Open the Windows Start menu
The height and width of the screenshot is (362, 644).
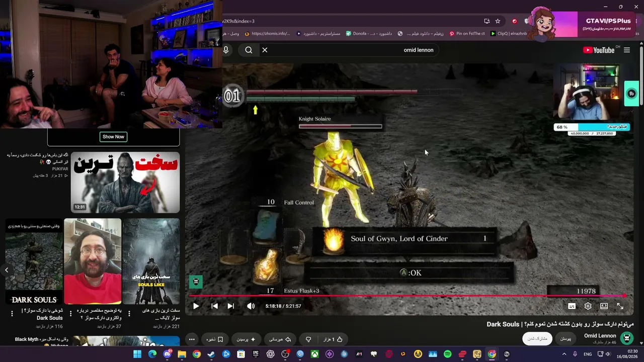click(137, 354)
